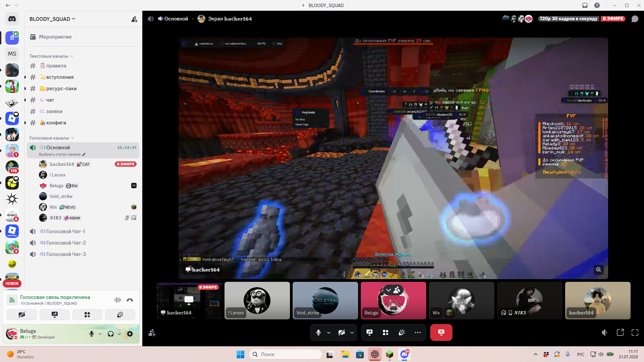Open Discord direct messages home icon
Viewport: 644px width, 362px height.
coord(12,19)
